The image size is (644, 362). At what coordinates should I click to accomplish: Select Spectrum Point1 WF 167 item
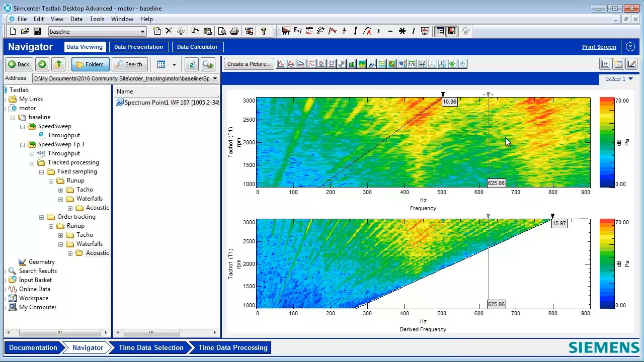click(168, 103)
